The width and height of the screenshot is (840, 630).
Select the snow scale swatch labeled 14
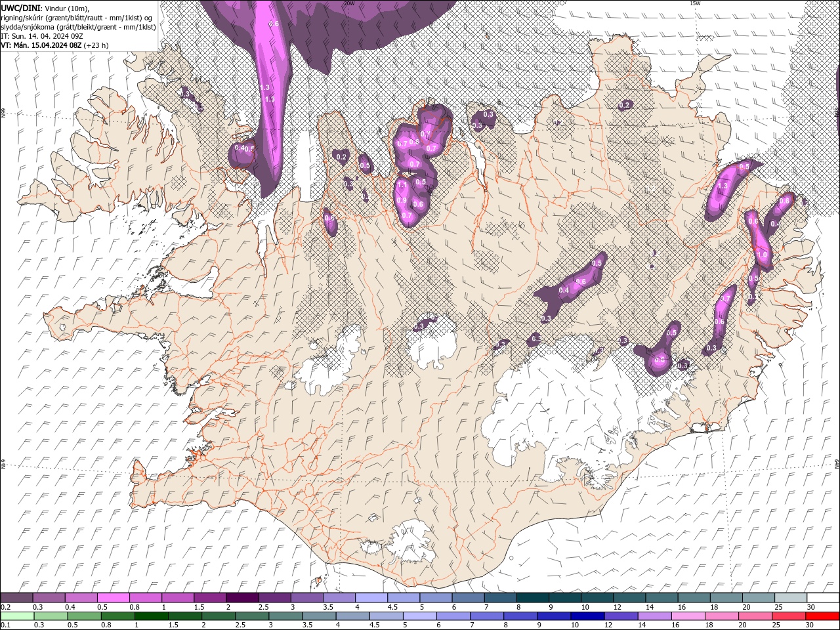coord(661,598)
